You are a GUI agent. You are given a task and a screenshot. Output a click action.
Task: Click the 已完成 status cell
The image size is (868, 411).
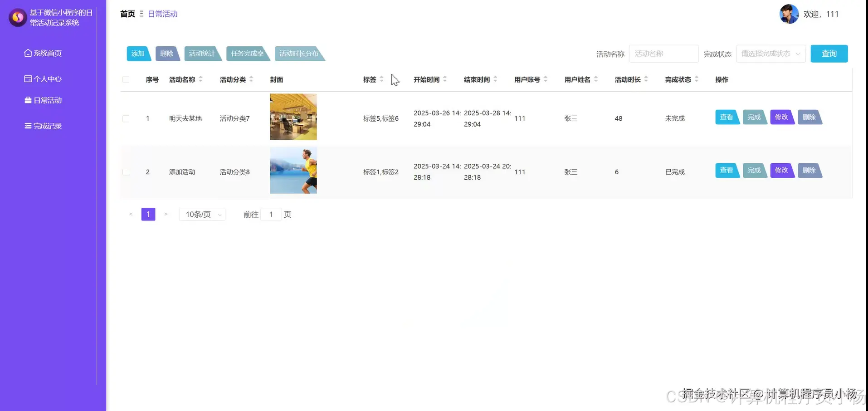[x=675, y=172]
